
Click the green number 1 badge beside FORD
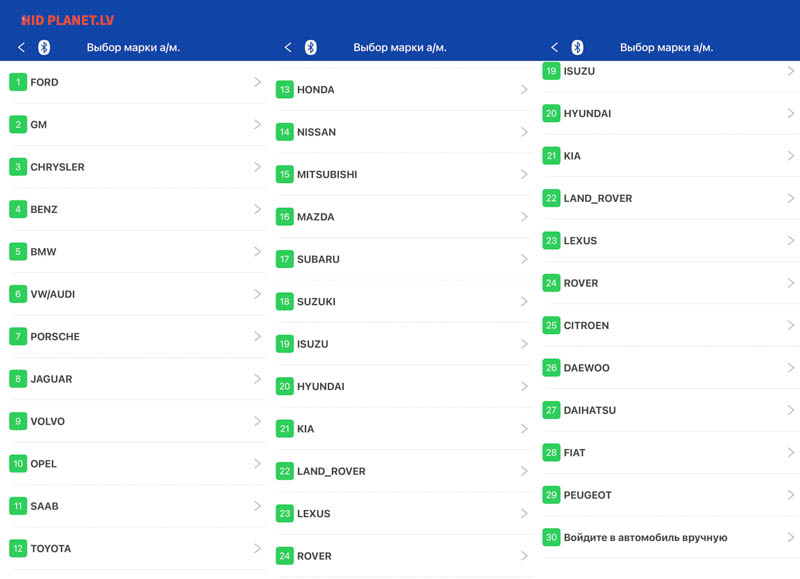[x=18, y=82]
